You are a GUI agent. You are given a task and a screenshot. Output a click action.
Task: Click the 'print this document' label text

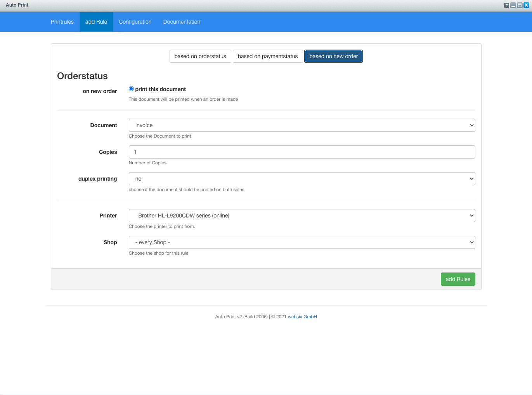[x=160, y=89]
